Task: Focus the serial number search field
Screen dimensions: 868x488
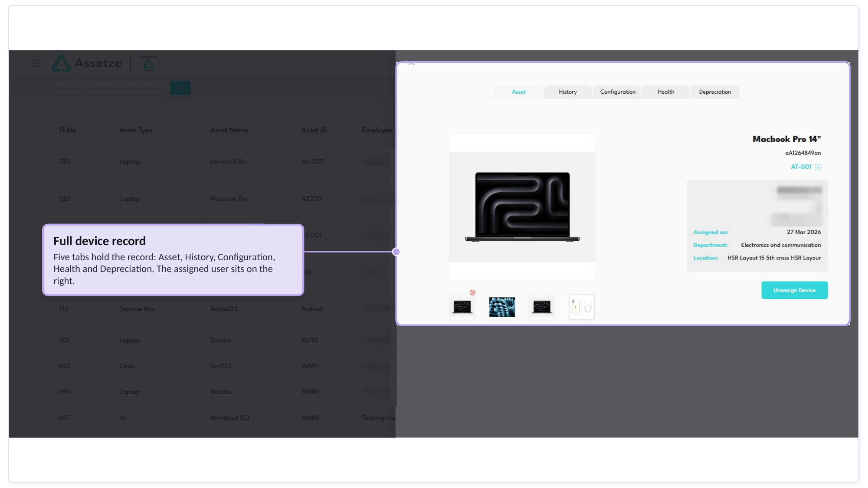Action: click(x=111, y=88)
